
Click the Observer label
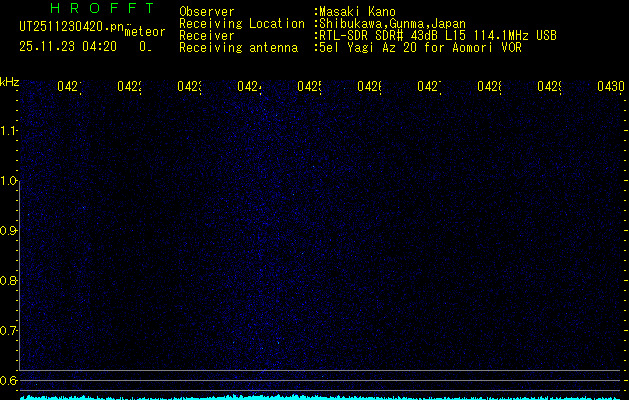207,12
